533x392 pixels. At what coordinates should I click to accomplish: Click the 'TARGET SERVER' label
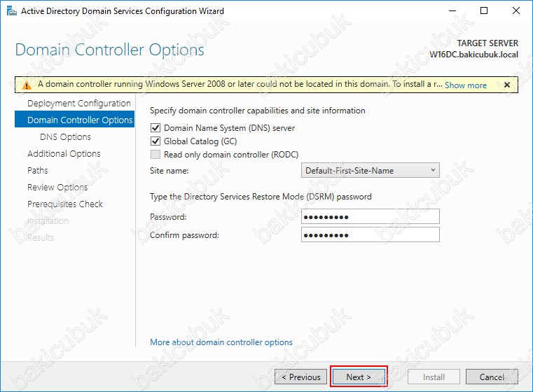tap(487, 43)
